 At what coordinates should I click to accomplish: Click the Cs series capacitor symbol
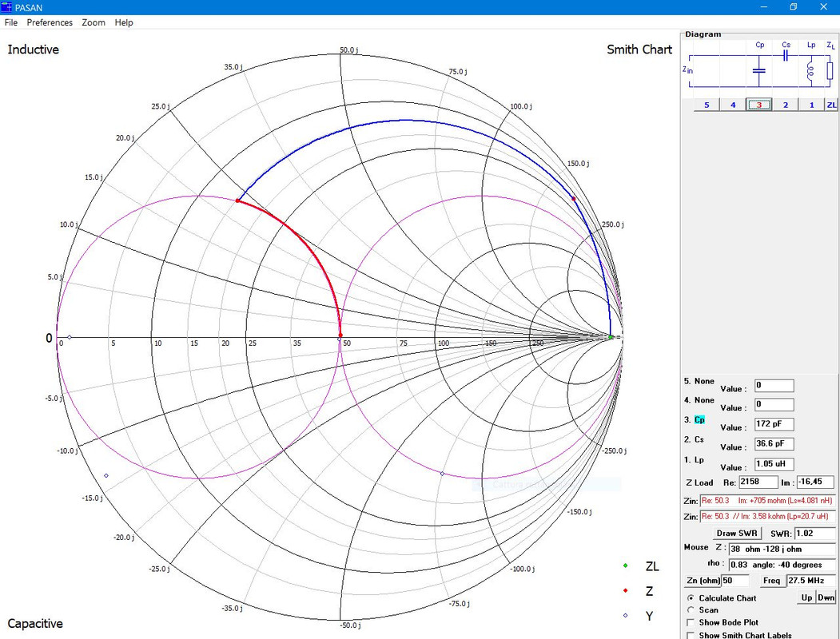click(786, 55)
